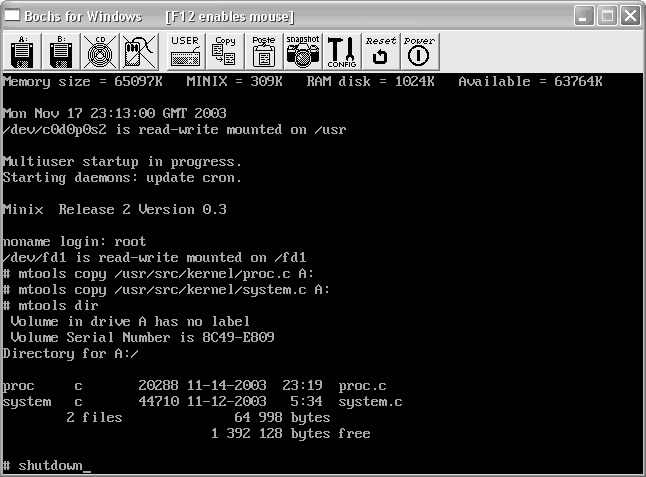Click 'Available = 63764K' text

coord(531,82)
